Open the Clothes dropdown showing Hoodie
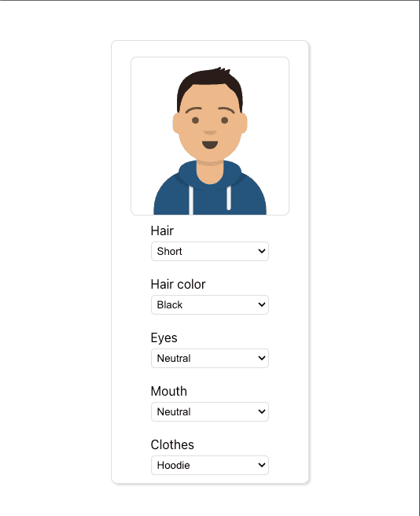420x516 pixels. 210,466
